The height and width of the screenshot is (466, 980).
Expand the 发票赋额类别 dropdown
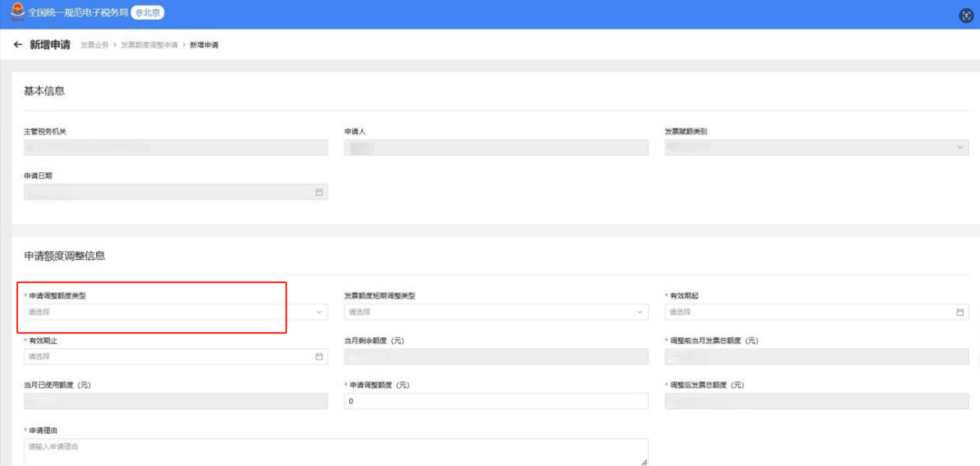point(816,148)
